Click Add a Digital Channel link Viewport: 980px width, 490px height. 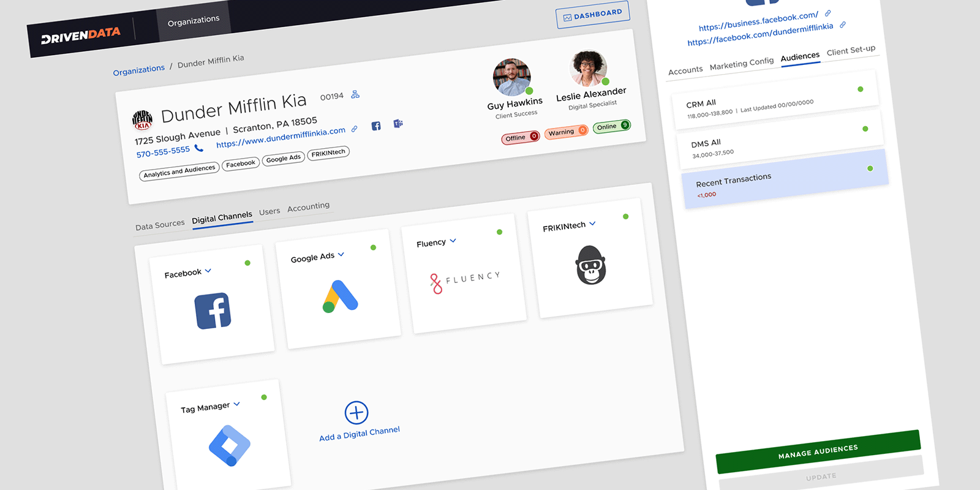[360, 434]
